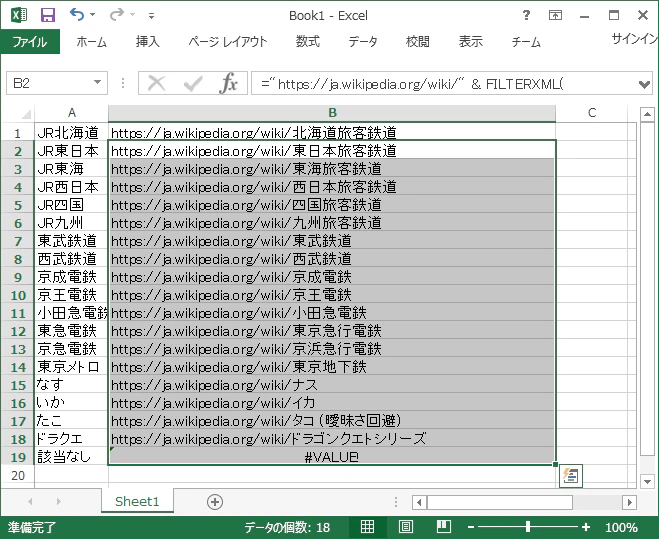Click the Excel application icon
The width and height of the screenshot is (659, 539).
pyautogui.click(x=18, y=16)
